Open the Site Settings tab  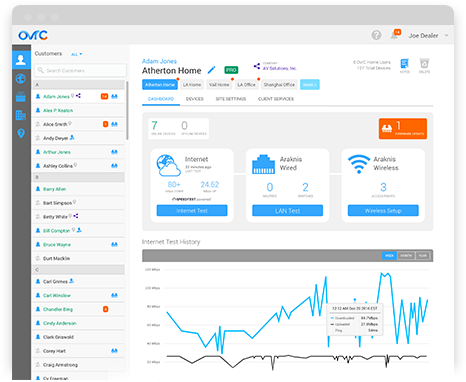[x=231, y=99]
